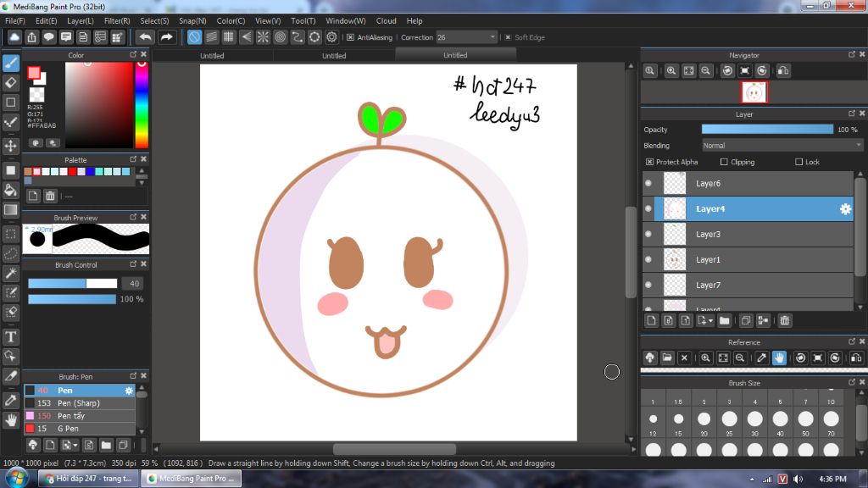Select the rectangular Select tool

point(11,234)
